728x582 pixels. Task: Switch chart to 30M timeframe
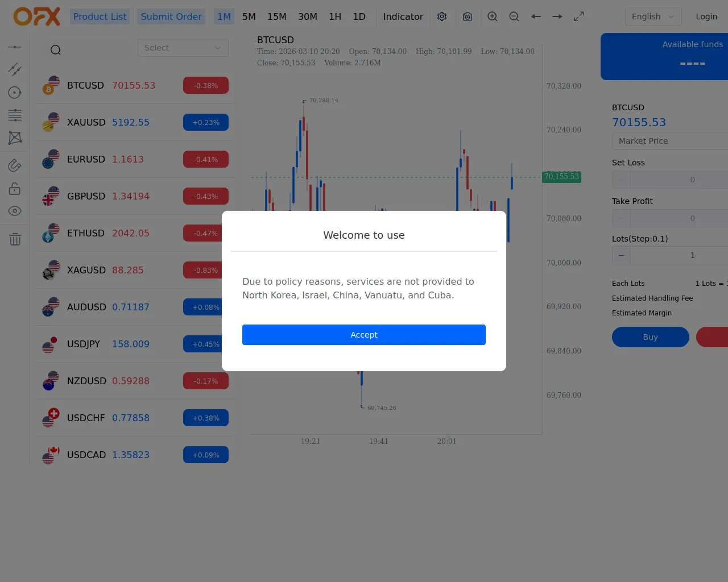pos(308,16)
